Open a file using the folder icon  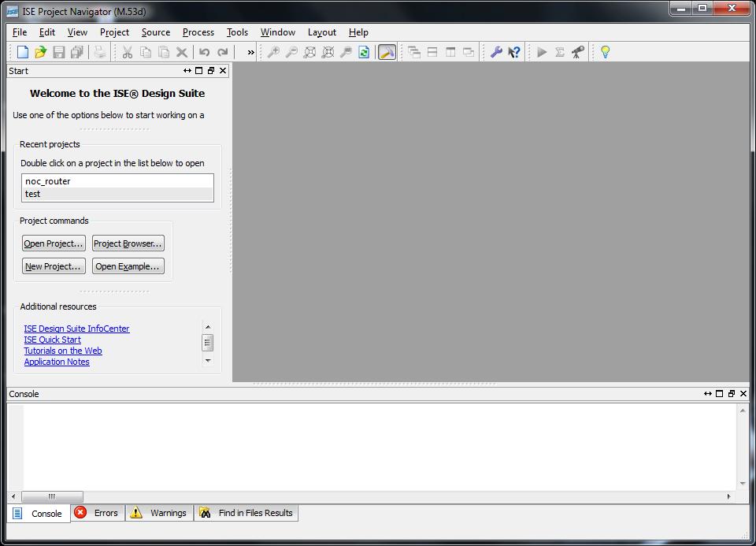(40, 52)
